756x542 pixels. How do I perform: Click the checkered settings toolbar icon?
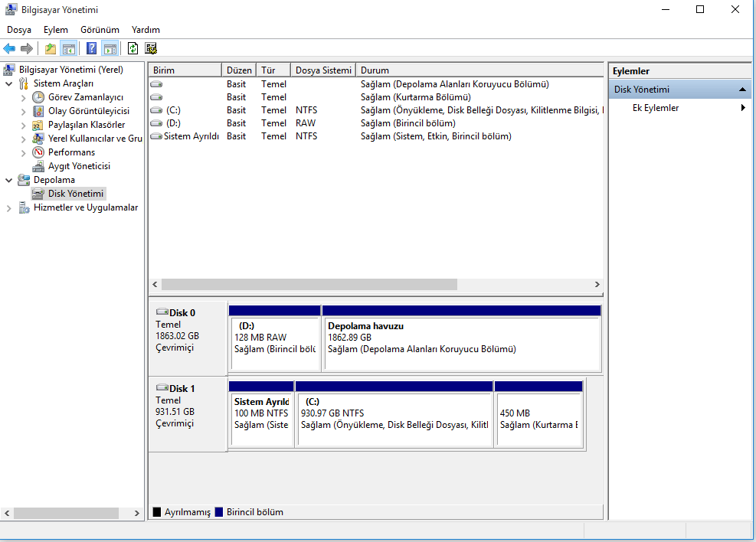(151, 48)
